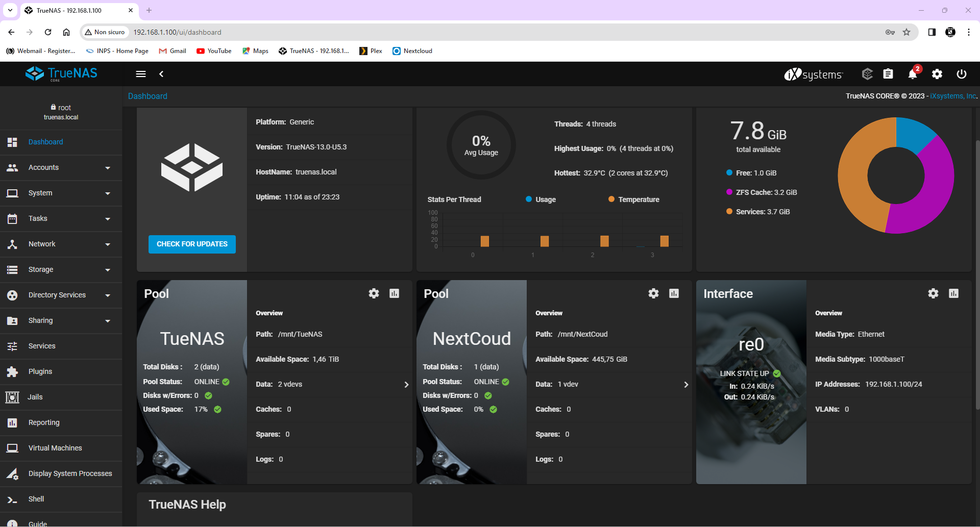Screen dimensions: 980x527
Task: Open the Webmail - Register bookmark
Action: point(41,51)
